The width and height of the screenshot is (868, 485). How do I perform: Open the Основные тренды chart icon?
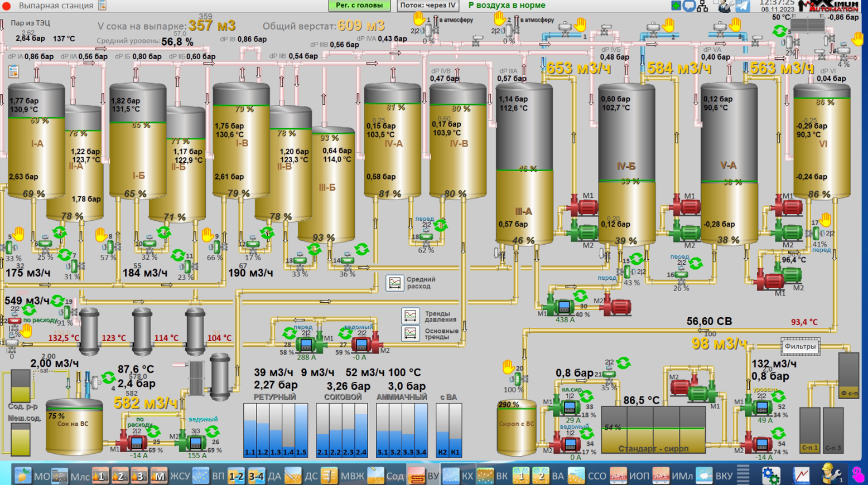tap(410, 333)
